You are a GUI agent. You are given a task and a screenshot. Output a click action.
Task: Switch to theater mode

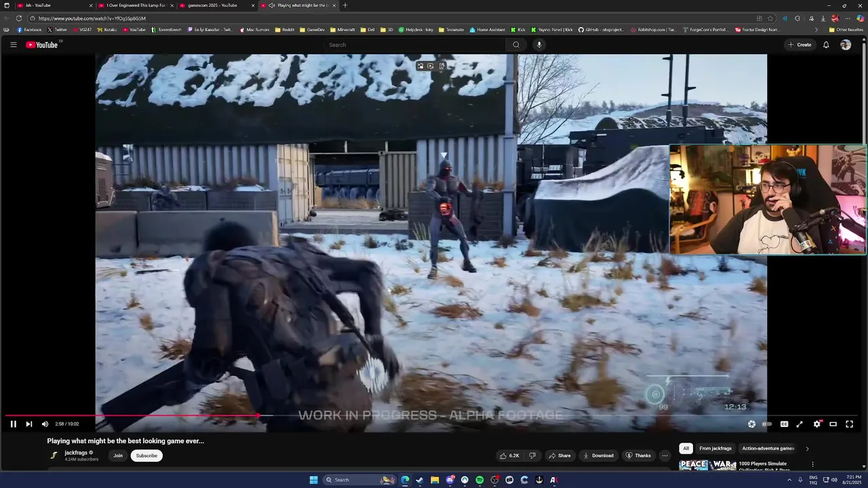(x=833, y=424)
